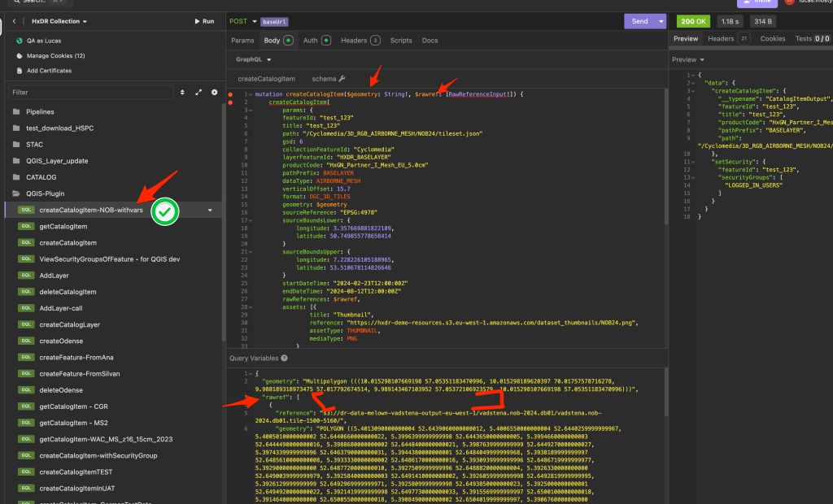
Task: Open the GraphQL body type dropdown
Action: click(x=251, y=59)
